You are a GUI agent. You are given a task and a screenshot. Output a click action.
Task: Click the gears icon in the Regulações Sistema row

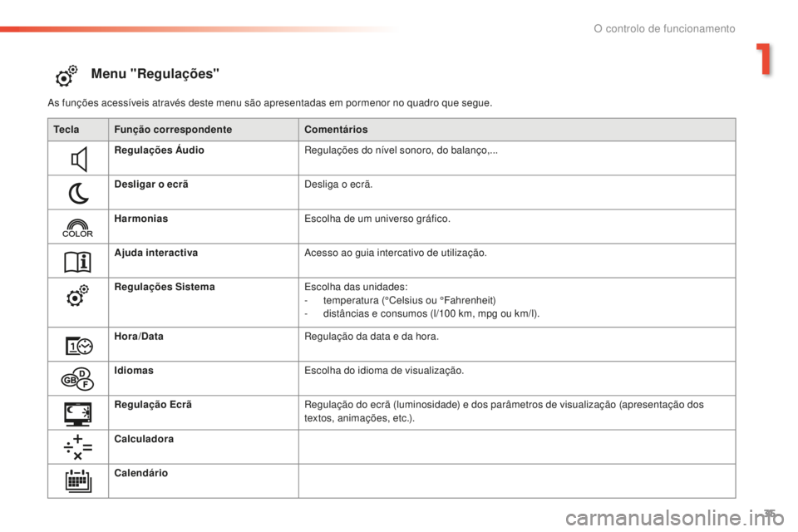click(77, 296)
